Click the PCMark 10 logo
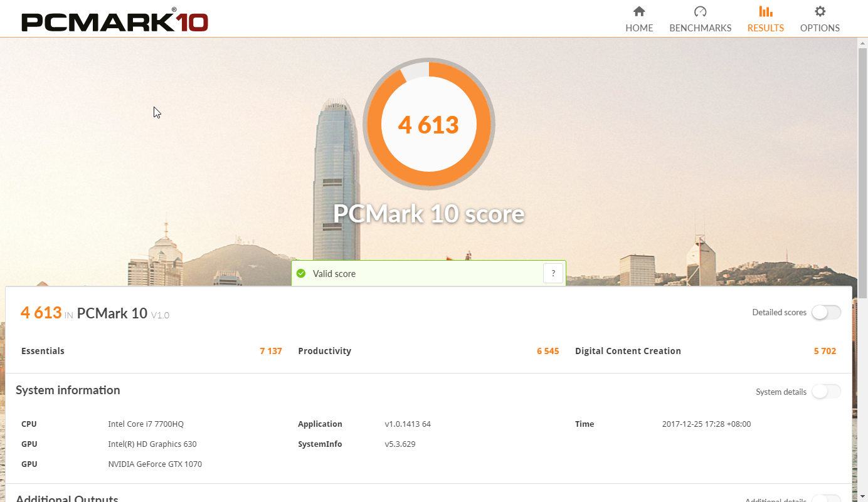Screen dimensions: 868x502 tap(115, 21)
